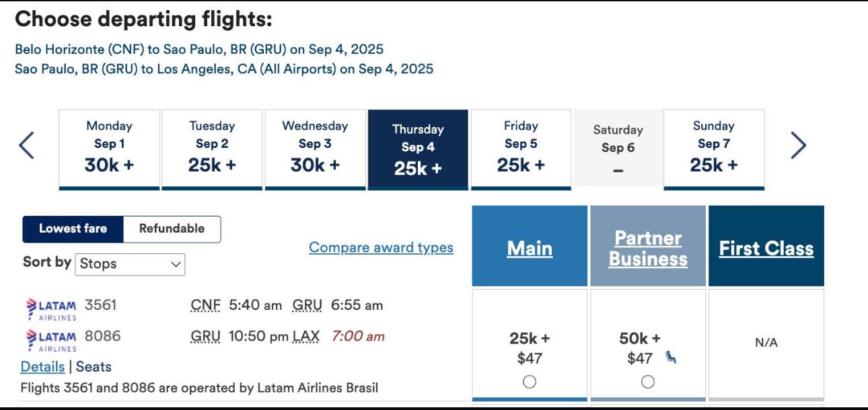Choose the Monday Sep 1 date tab
This screenshot has height=410, width=868.
point(109,149)
